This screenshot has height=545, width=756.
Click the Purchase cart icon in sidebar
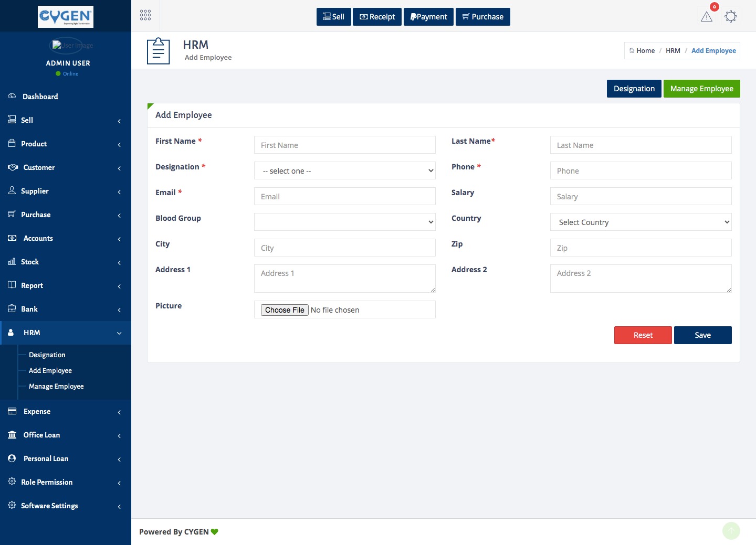pyautogui.click(x=12, y=214)
